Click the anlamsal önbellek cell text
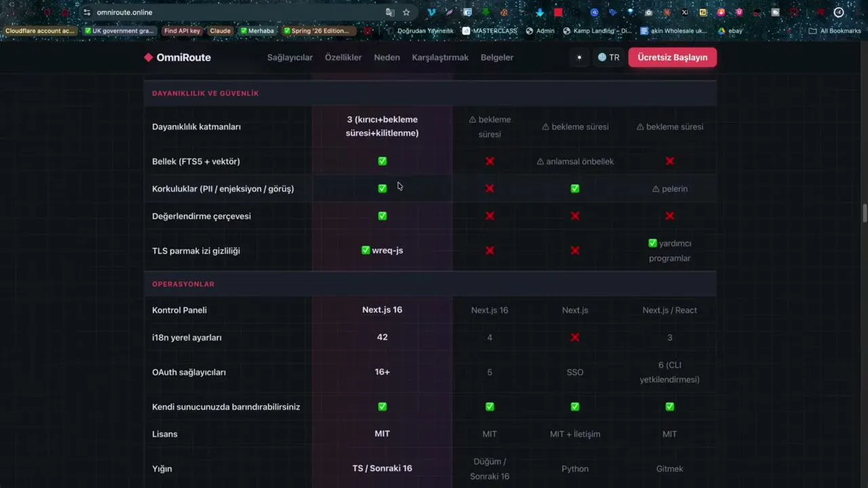Image resolution: width=868 pixels, height=488 pixels. pos(580,161)
